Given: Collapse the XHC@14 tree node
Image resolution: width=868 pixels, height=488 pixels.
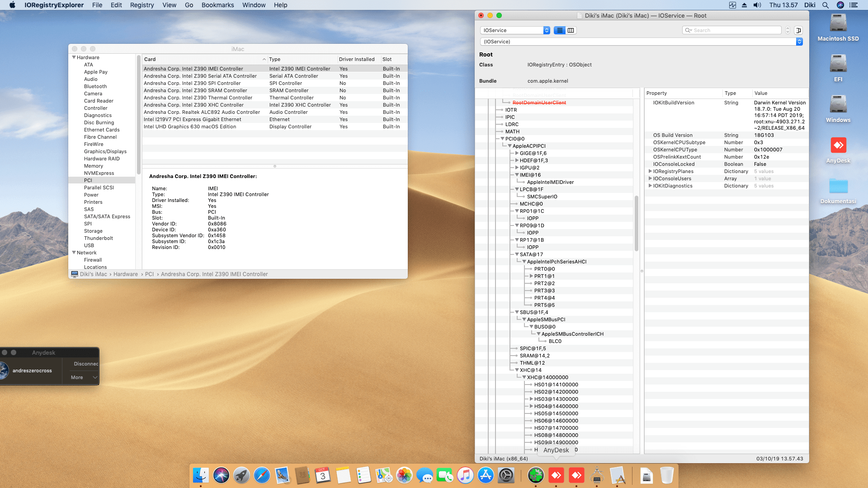Looking at the screenshot, I should (517, 370).
